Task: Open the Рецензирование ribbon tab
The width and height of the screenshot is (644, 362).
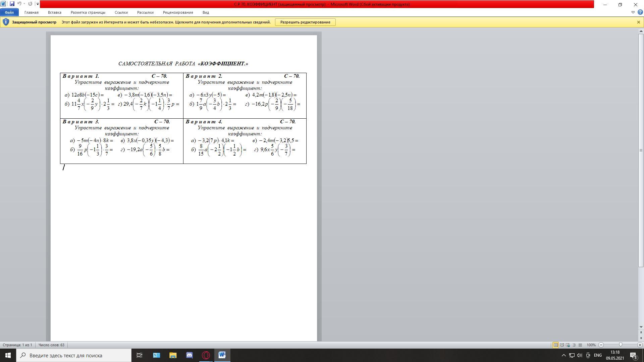Action: point(178,12)
